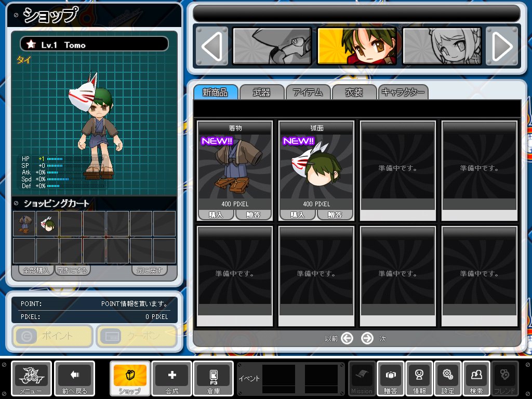Screen dimensions: 532x399
Task: Select the white-haired character thumbnail
Action: point(442,46)
